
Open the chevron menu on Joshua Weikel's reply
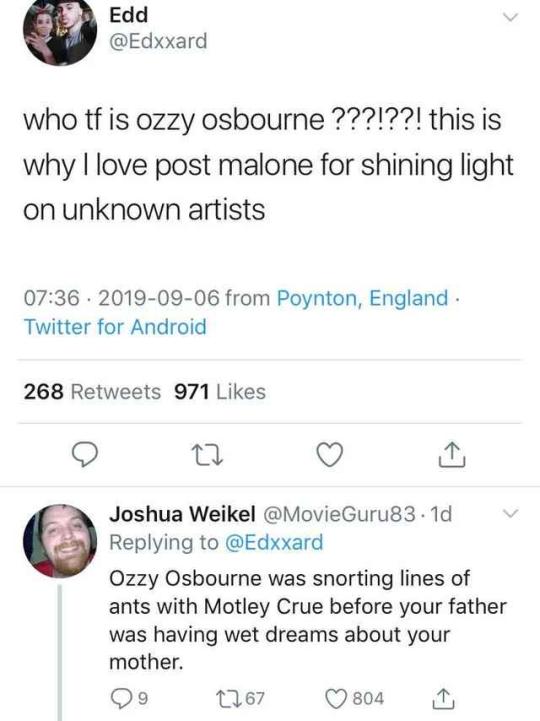coord(510,513)
